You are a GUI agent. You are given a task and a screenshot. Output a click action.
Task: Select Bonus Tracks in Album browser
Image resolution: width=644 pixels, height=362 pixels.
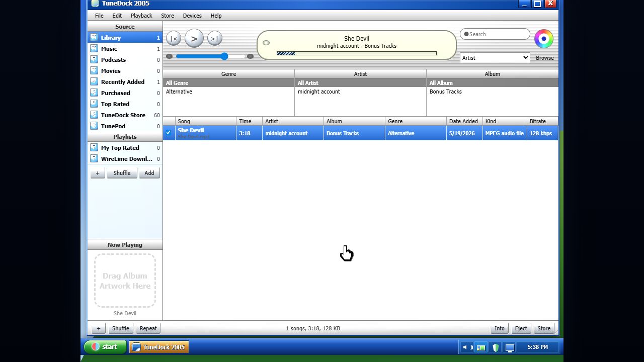tap(492, 92)
